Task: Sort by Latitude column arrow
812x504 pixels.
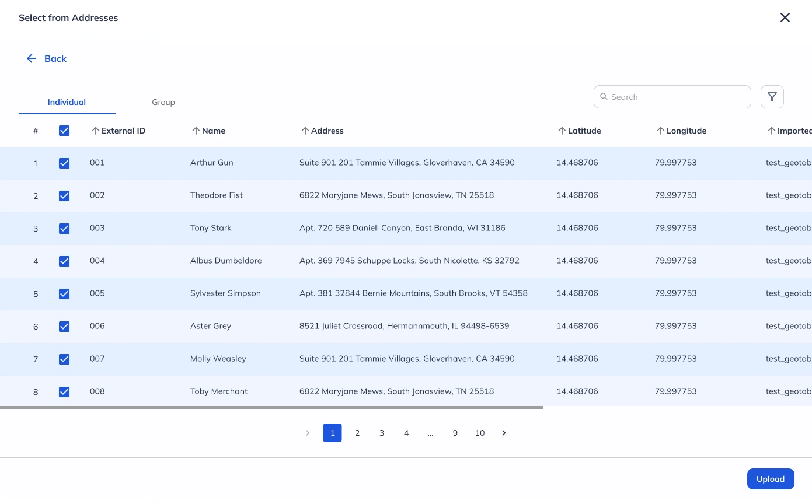Action: pos(562,131)
